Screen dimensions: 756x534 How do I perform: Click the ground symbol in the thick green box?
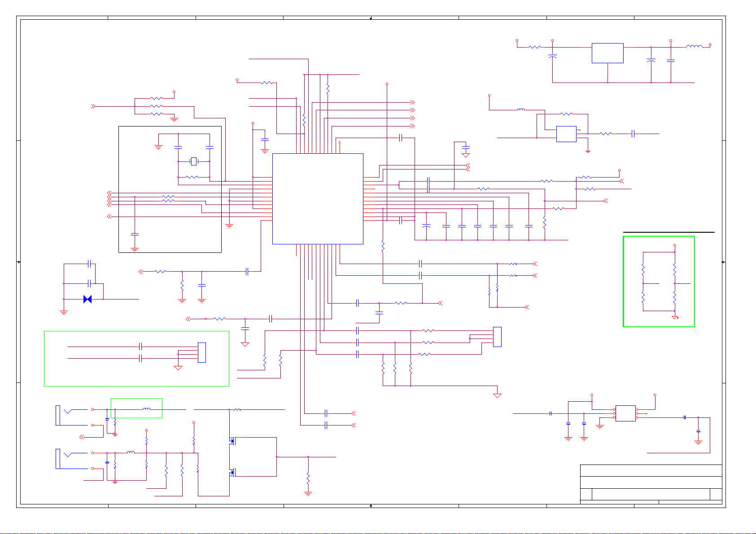[x=675, y=317]
